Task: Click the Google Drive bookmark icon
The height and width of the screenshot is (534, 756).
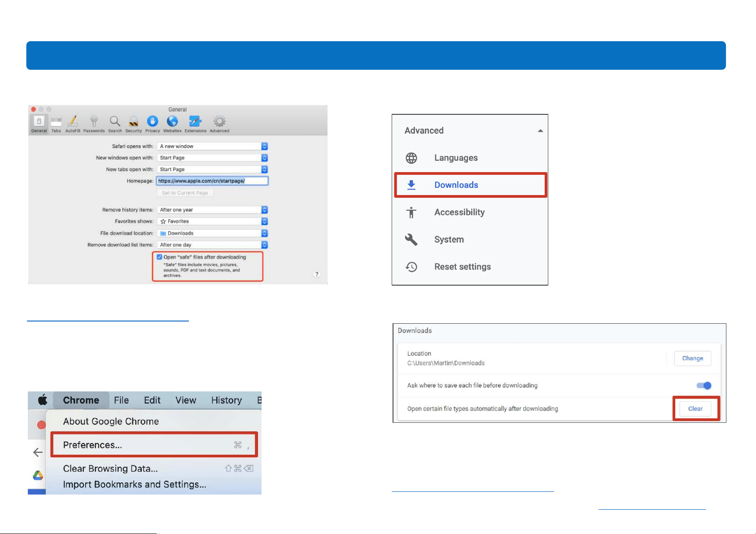Action: [38, 475]
